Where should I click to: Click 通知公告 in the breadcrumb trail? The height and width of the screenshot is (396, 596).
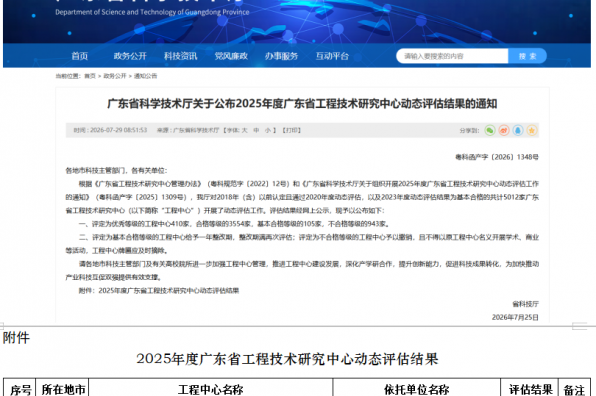(x=145, y=76)
